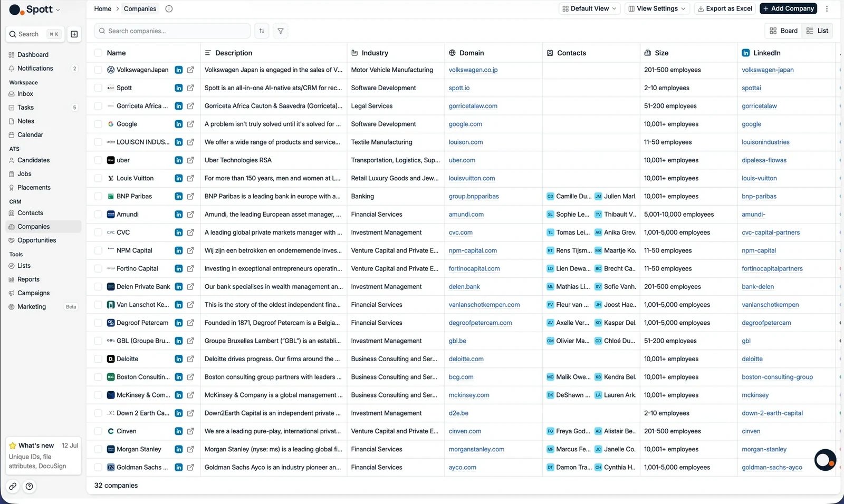Click LinkedIn icon in Google row
844x504 pixels.
(179, 124)
